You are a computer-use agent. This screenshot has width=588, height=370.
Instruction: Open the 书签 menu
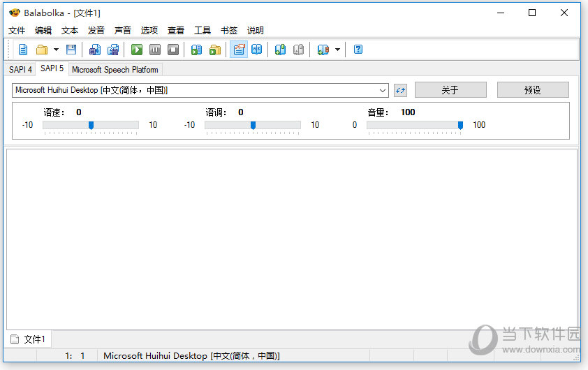tap(229, 30)
